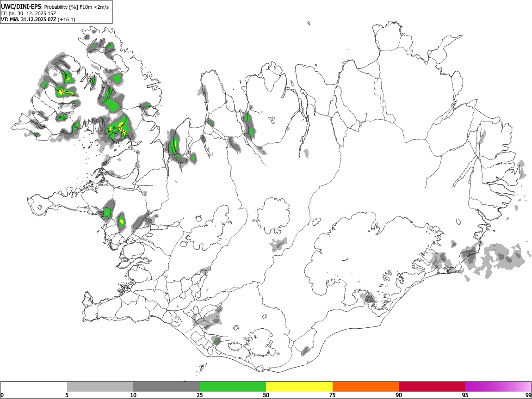This screenshot has width=532, height=399.
Task: Click the legend value 5
Action: coord(67,395)
